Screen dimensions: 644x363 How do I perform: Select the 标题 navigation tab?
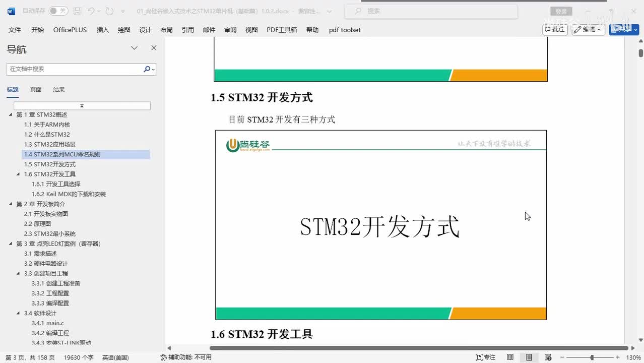pos(13,89)
